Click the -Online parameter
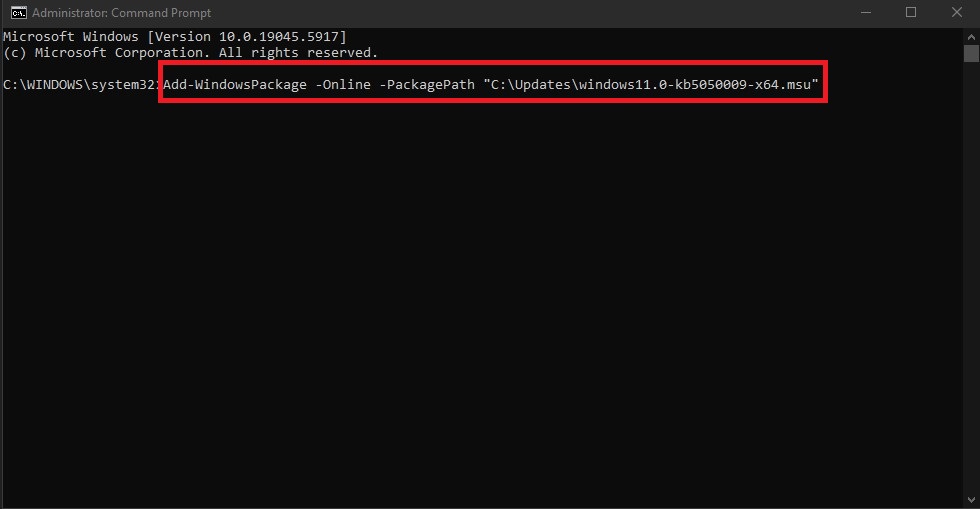980x509 pixels. (344, 86)
